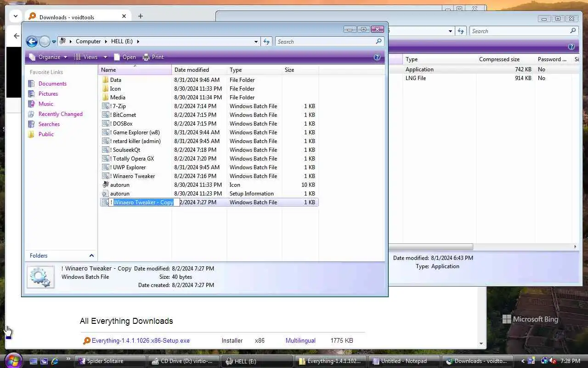Select the ! SoulseekQt batch file icon

tap(106, 150)
